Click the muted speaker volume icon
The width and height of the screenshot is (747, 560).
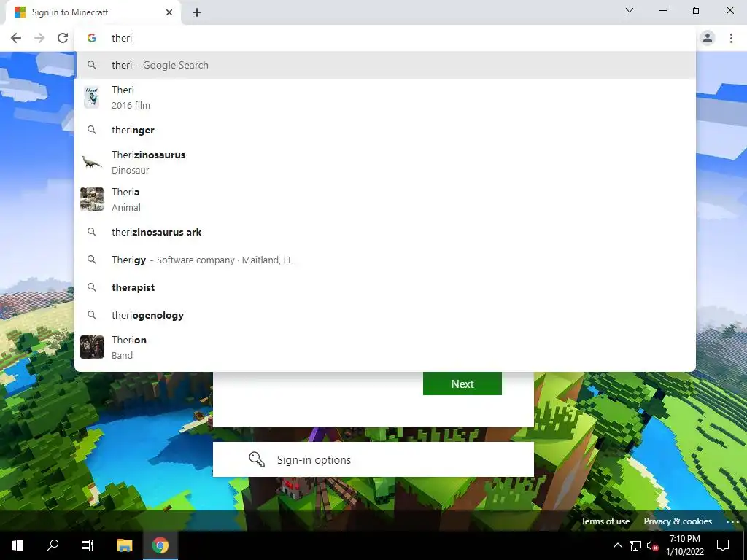[652, 545]
